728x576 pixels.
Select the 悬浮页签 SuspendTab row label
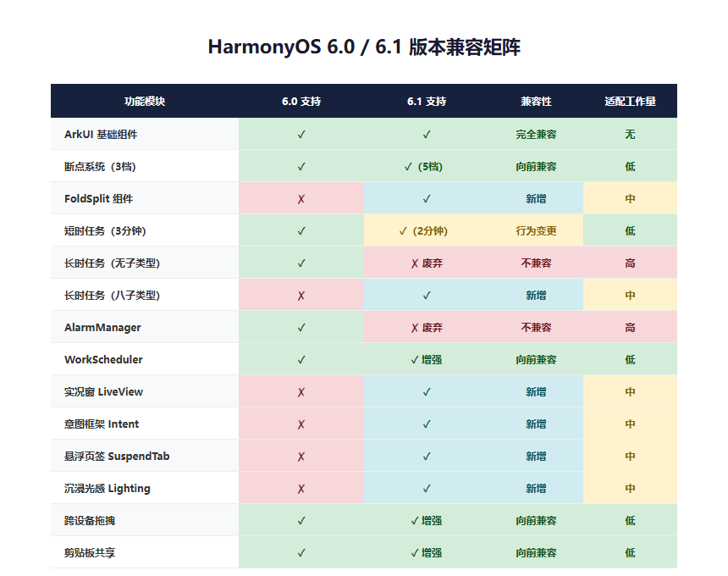(x=117, y=457)
